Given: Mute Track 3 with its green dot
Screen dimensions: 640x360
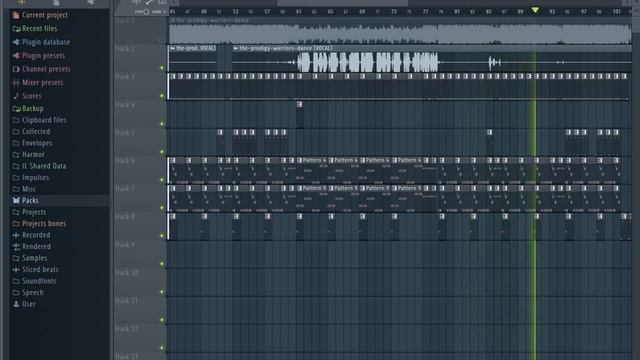Looking at the screenshot, I should 162,96.
